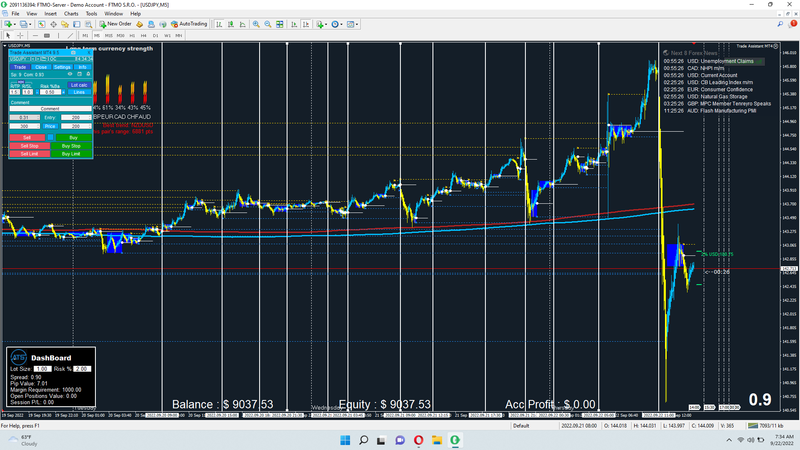Click the Comment input field
Screen dimensions: 800x450
pyautogui.click(x=50, y=109)
